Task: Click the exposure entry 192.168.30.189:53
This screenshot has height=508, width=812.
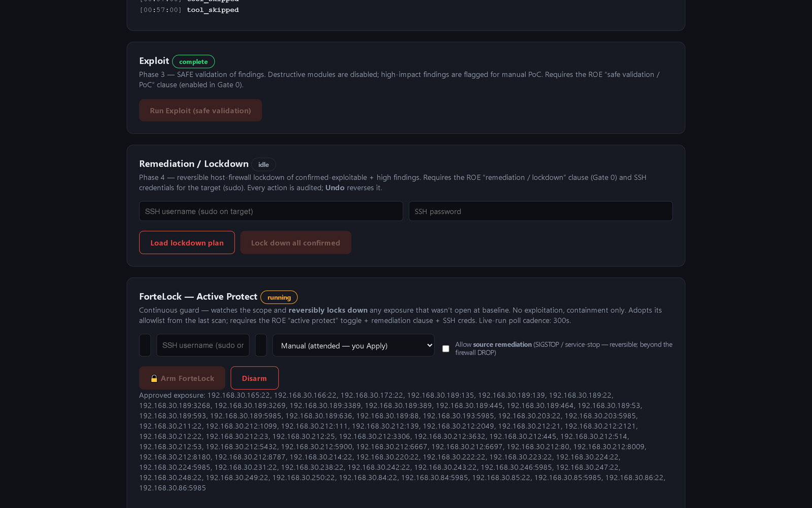Action: 610,405
